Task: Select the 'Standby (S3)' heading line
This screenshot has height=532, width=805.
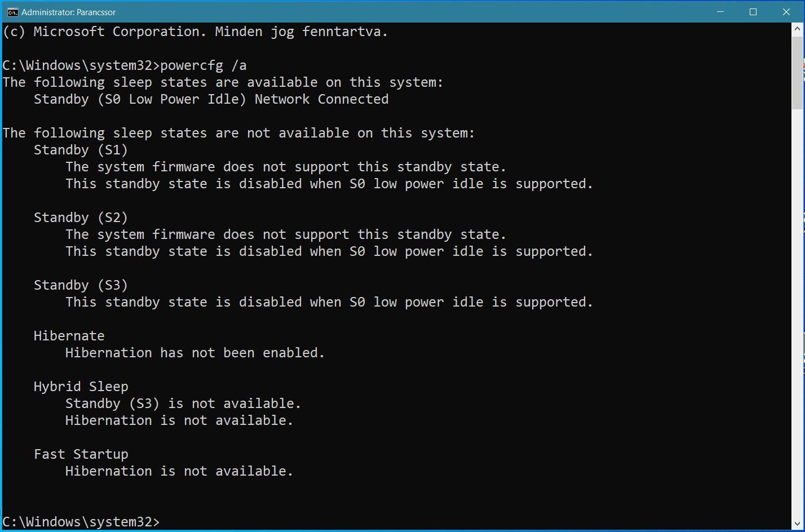Action: [81, 285]
